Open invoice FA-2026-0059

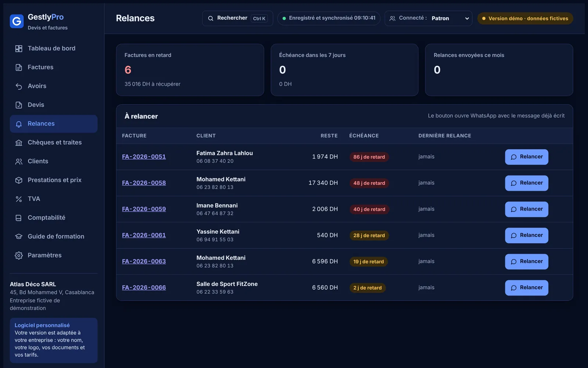click(x=144, y=209)
